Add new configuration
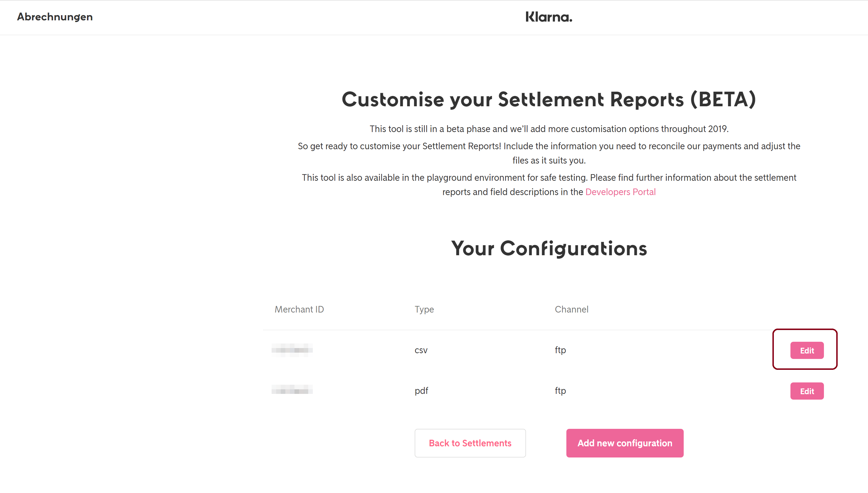 point(624,443)
